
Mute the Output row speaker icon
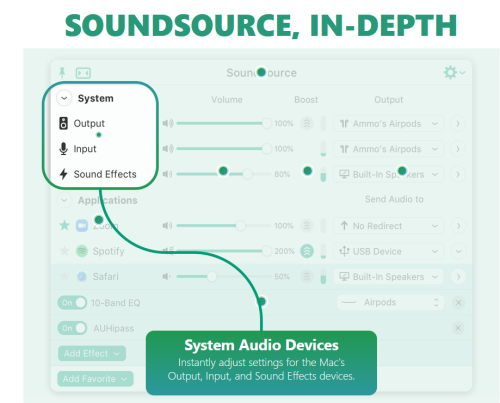pyautogui.click(x=168, y=124)
